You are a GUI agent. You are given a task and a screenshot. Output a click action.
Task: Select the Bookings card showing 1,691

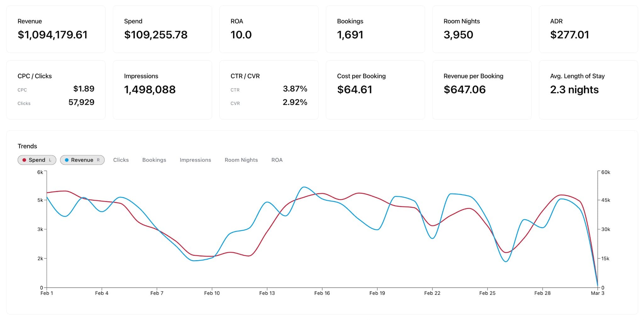tap(375, 29)
